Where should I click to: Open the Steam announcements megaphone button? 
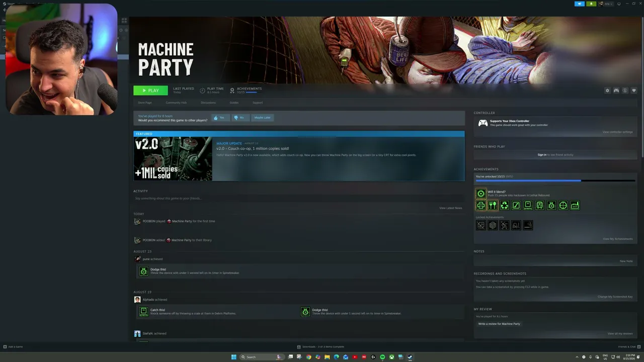(580, 4)
